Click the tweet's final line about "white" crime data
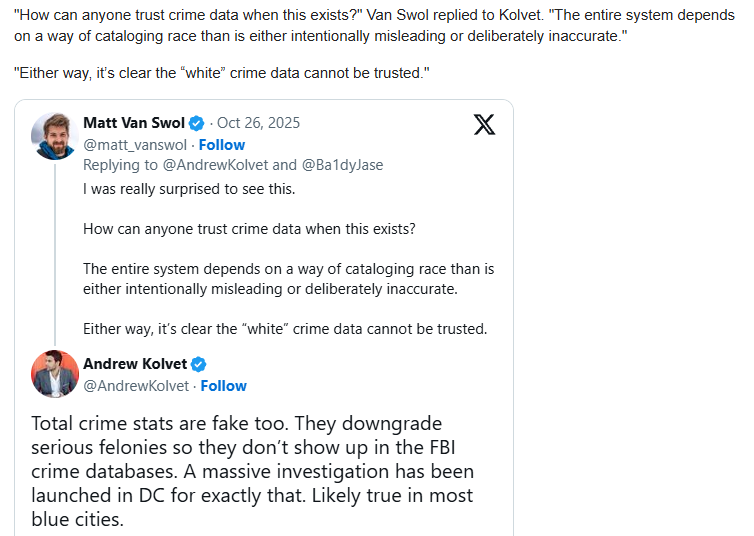The height and width of the screenshot is (536, 754). click(x=285, y=329)
